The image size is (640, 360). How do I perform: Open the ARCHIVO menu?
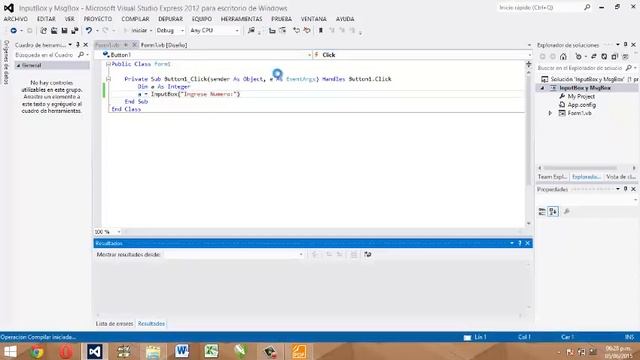pos(16,19)
